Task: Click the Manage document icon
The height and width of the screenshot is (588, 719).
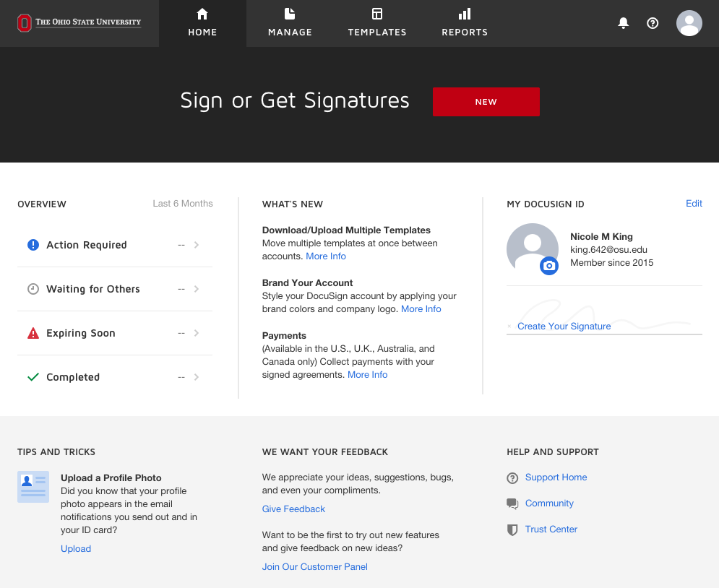Action: tap(290, 14)
